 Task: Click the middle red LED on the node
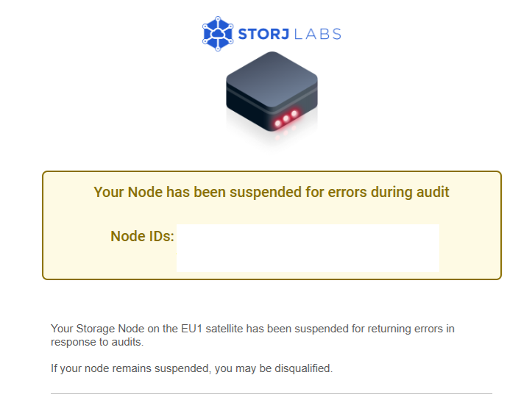pos(286,119)
